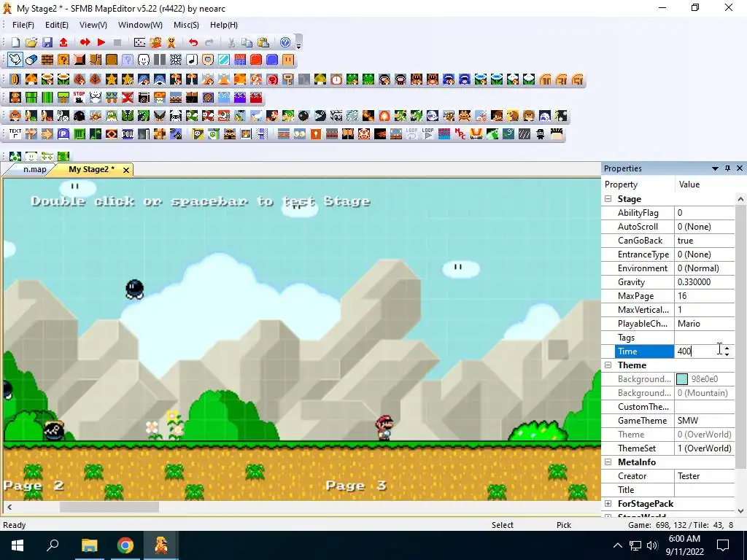
Task: Open the Misc(S) menu
Action: tap(186, 25)
